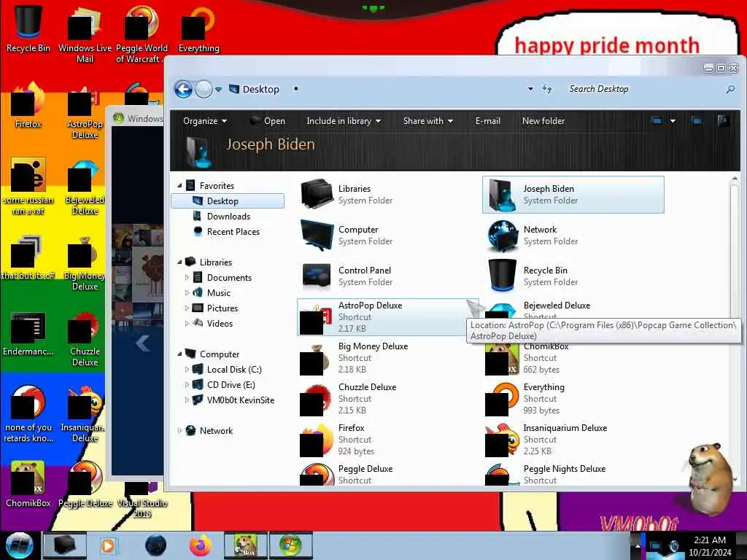This screenshot has width=747, height=560.
Task: Select CD Drive (E:) in navigation pane
Action: [231, 385]
